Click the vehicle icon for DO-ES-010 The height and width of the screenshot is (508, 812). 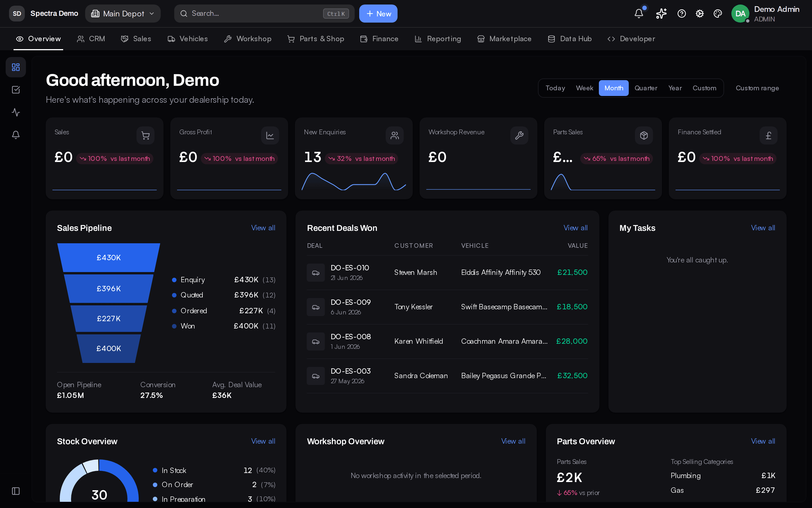pos(316,272)
